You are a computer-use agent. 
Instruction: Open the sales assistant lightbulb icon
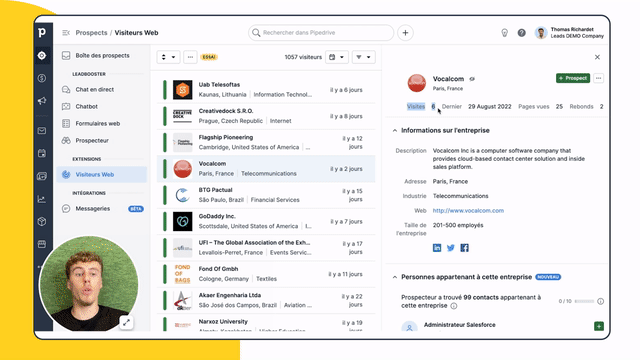(x=504, y=33)
